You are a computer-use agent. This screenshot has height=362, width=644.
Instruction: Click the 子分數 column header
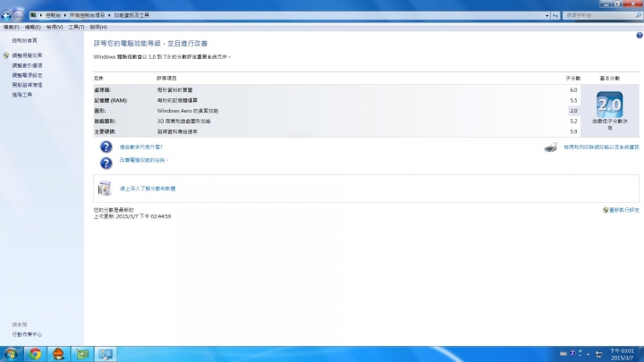[573, 78]
